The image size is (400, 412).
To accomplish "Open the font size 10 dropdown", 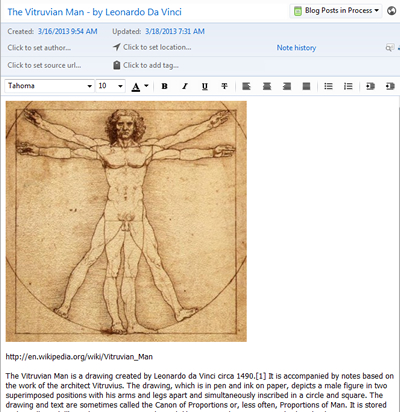I will pos(111,86).
